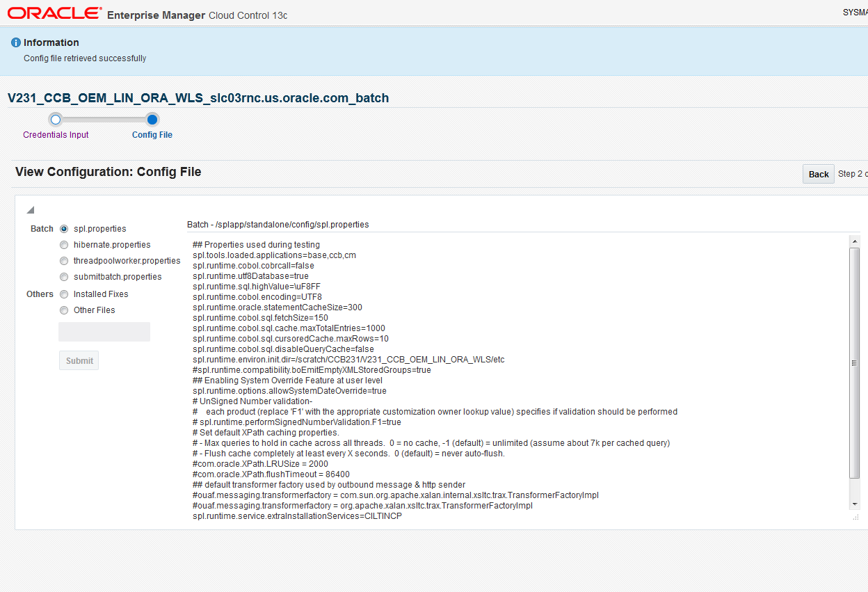Screen dimensions: 868x592
Task: Click the line spl.runtime.options.allowSystemDateOverride=true
Action: tap(289, 391)
